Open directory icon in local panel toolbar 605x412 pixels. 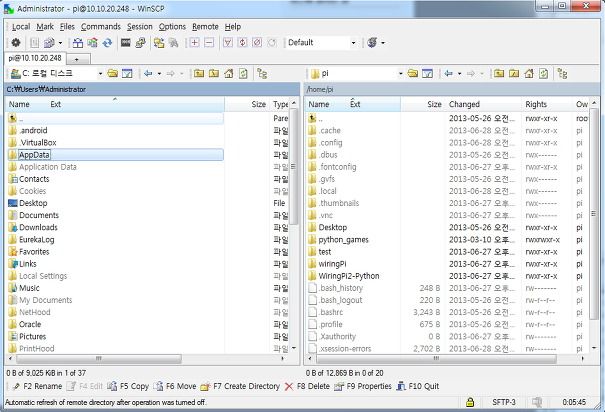113,73
